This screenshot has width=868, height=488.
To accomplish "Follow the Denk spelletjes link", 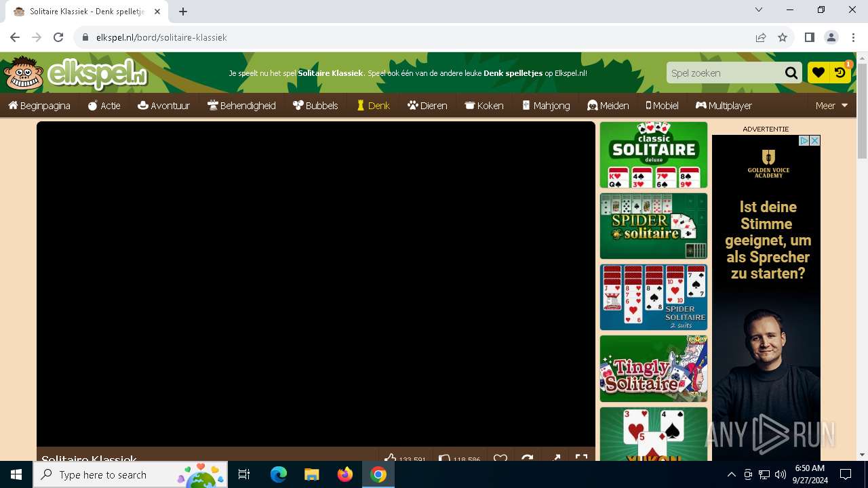I will coord(513,73).
